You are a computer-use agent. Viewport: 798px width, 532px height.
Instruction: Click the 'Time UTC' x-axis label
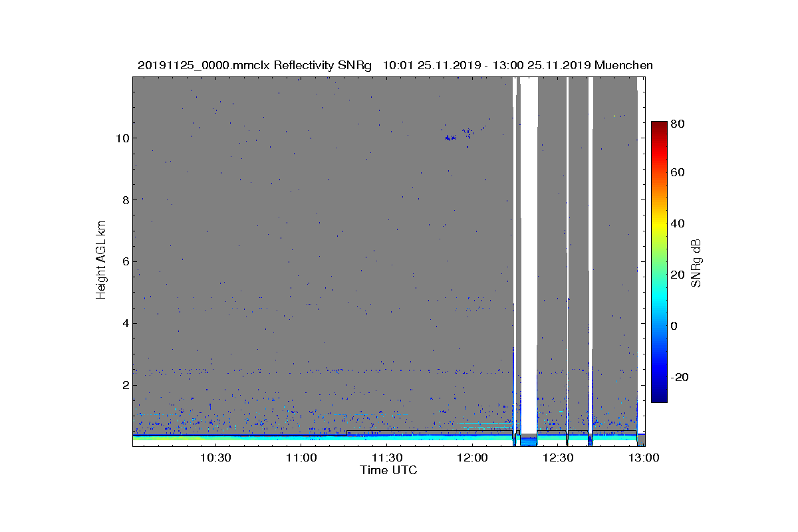pos(389,470)
